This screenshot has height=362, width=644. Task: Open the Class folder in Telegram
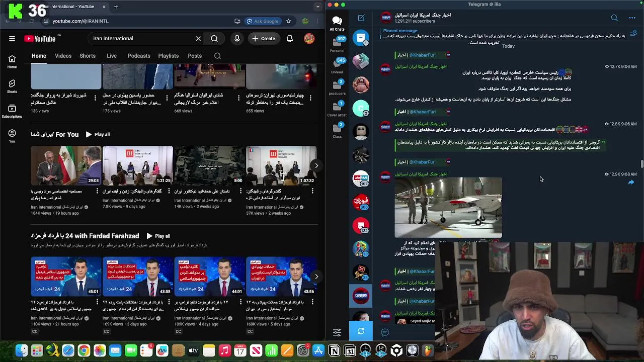(x=337, y=130)
